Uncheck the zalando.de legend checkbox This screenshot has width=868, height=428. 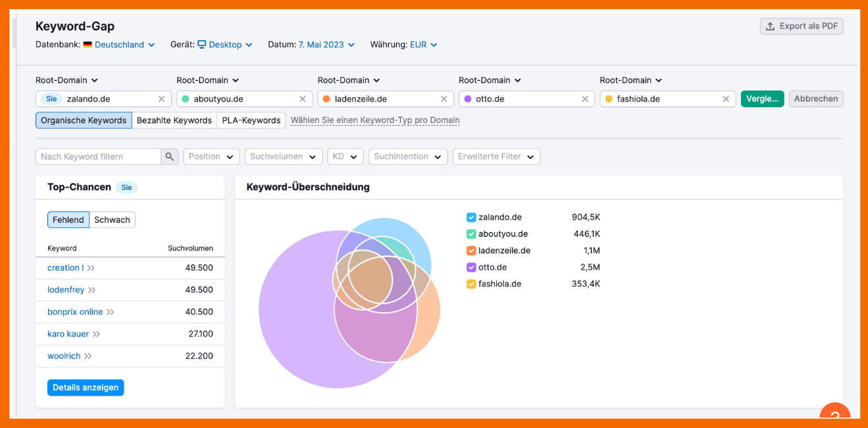(x=471, y=218)
